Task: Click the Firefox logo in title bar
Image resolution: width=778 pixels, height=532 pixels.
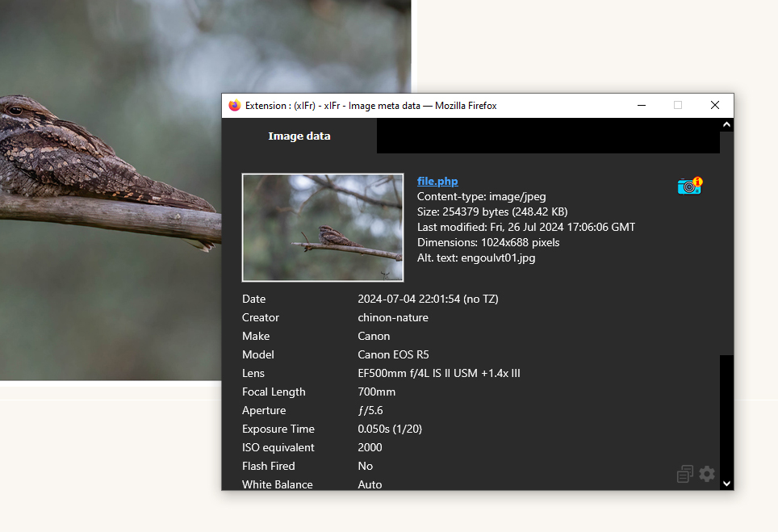Action: pyautogui.click(x=235, y=106)
